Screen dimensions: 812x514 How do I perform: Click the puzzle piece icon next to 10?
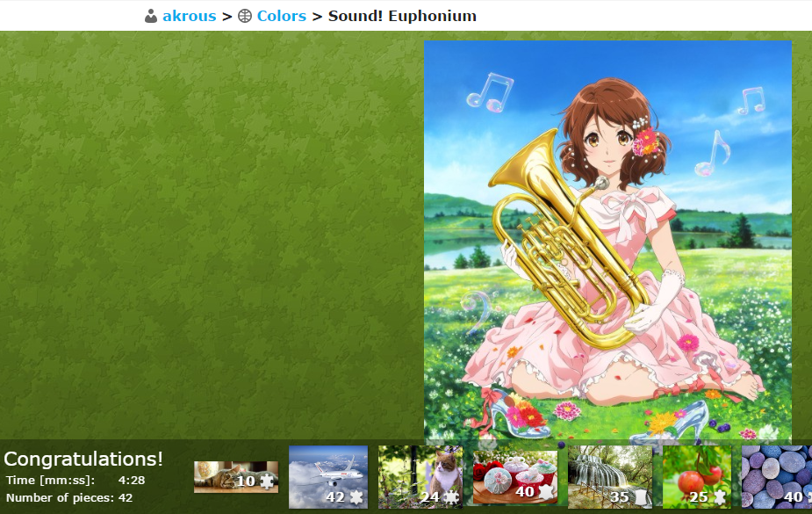click(x=267, y=481)
